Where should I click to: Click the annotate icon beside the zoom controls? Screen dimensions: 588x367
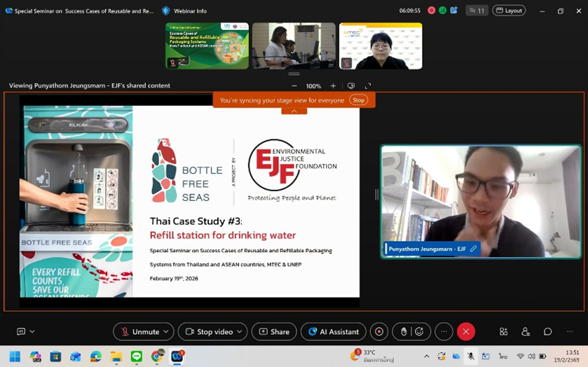point(351,86)
